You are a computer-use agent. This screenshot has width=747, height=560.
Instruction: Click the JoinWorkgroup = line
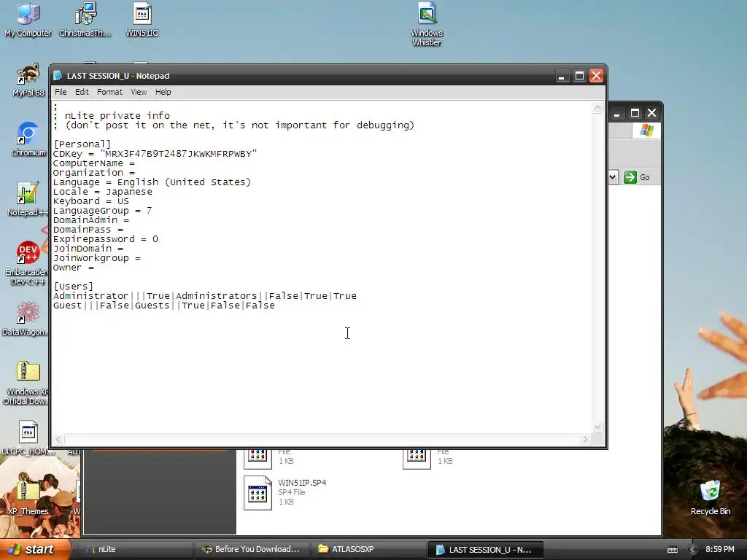tap(97, 258)
